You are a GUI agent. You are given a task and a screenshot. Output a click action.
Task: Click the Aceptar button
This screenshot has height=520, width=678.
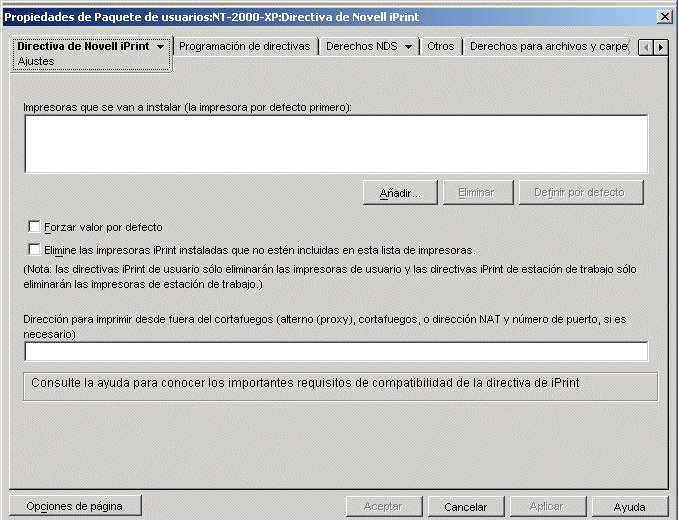[384, 506]
